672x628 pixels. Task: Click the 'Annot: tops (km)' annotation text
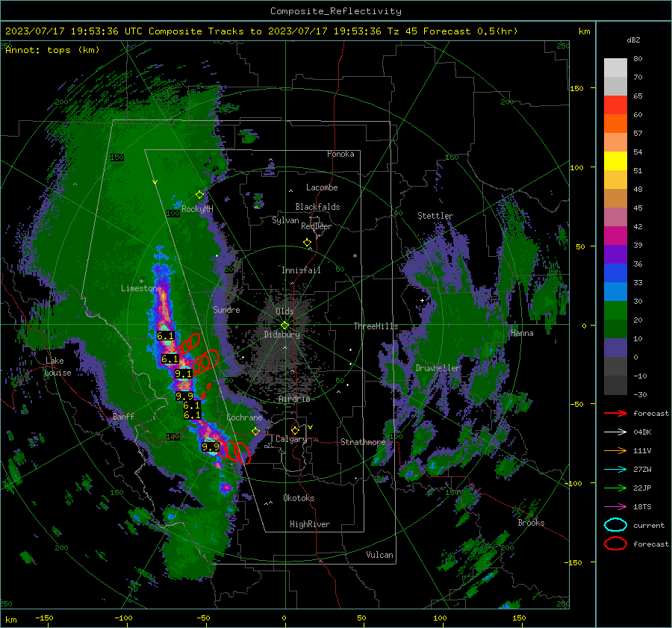(x=52, y=50)
